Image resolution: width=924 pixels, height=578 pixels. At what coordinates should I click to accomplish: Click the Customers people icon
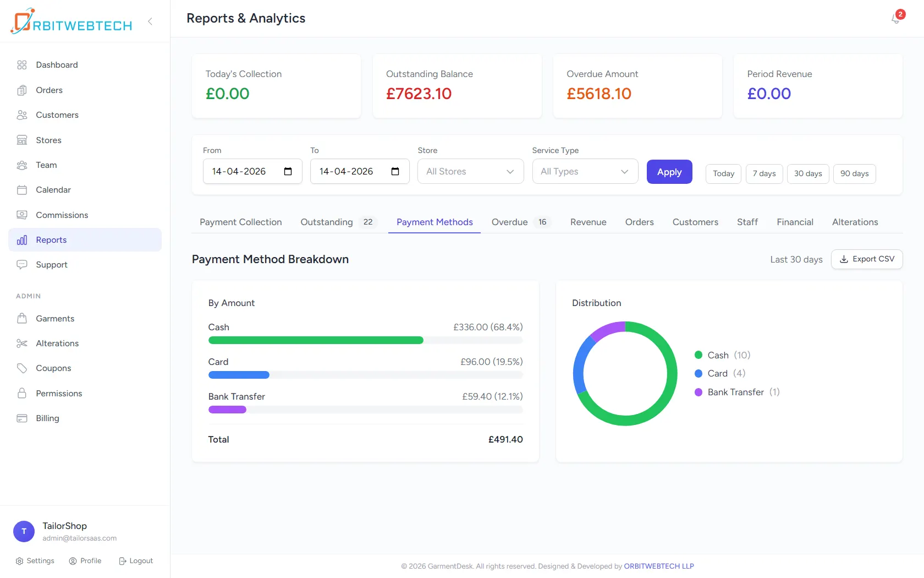point(22,115)
